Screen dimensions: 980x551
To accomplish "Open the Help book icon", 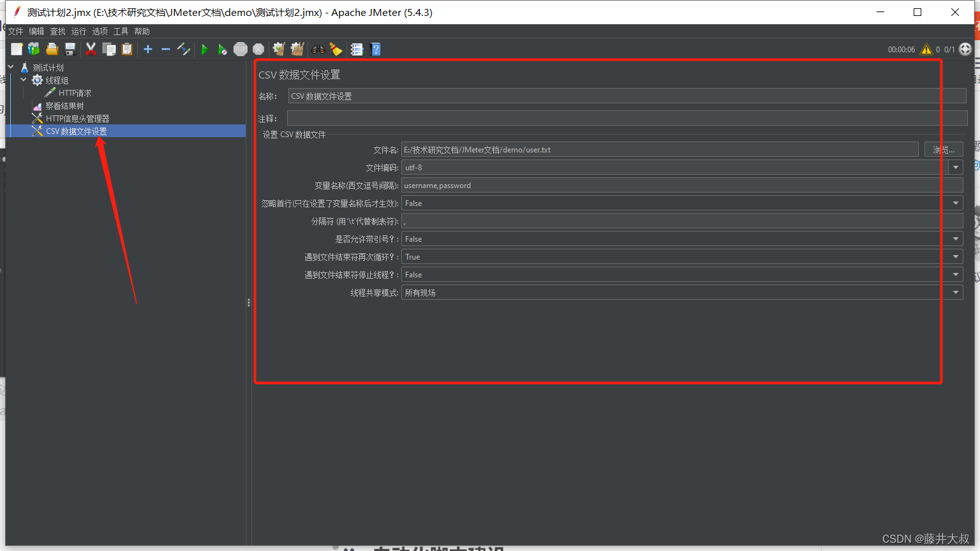I will pos(375,49).
